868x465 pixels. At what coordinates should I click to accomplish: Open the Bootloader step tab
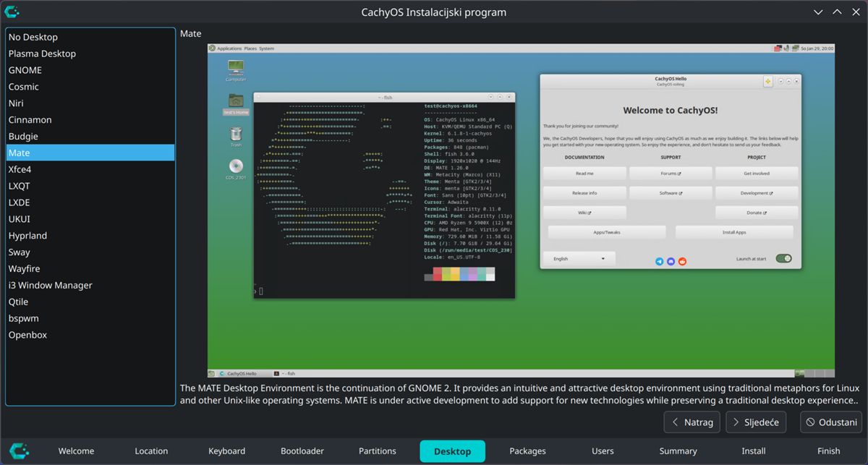coord(302,451)
